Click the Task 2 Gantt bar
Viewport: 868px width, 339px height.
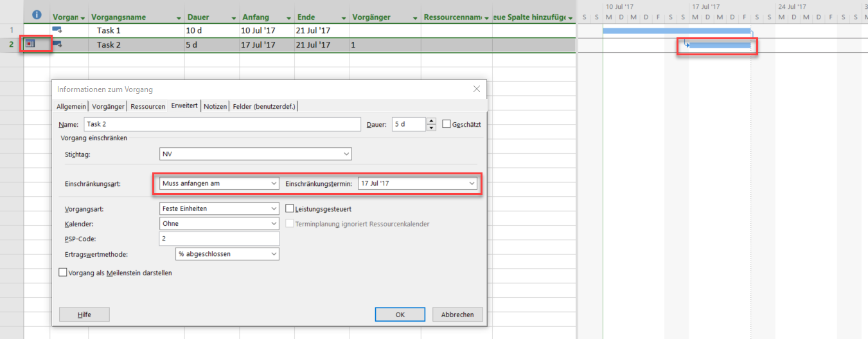(720, 45)
